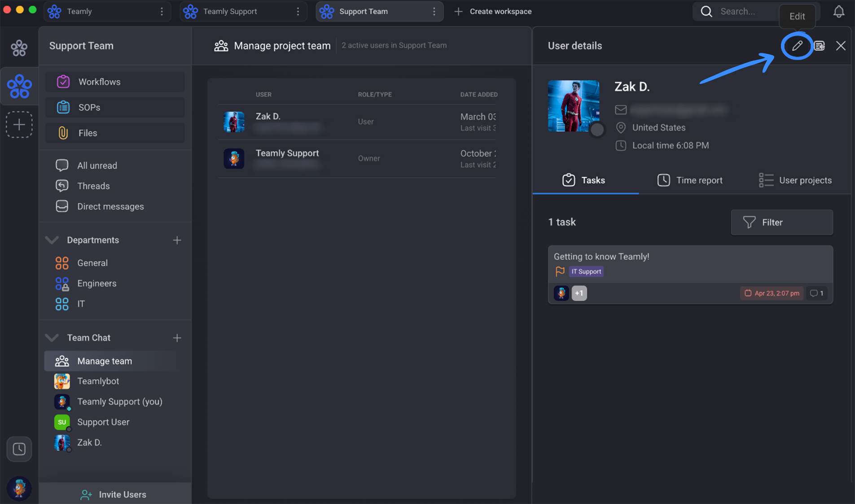Screen dimensions: 855x504
Task: Click Zak D.'s profile picture in details
Action: [574, 106]
